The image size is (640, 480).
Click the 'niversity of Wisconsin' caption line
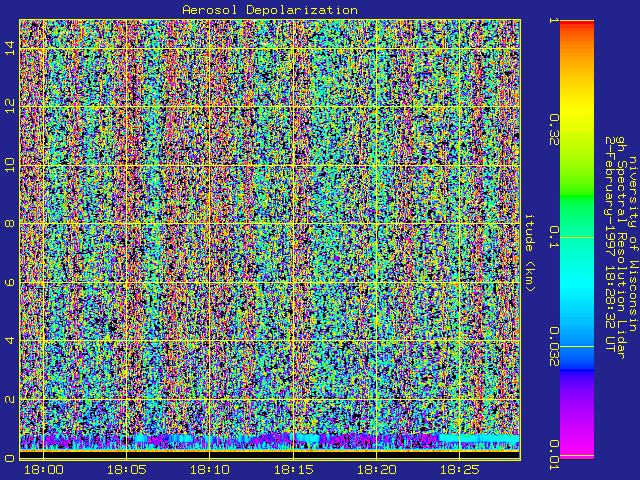[x=632, y=244]
